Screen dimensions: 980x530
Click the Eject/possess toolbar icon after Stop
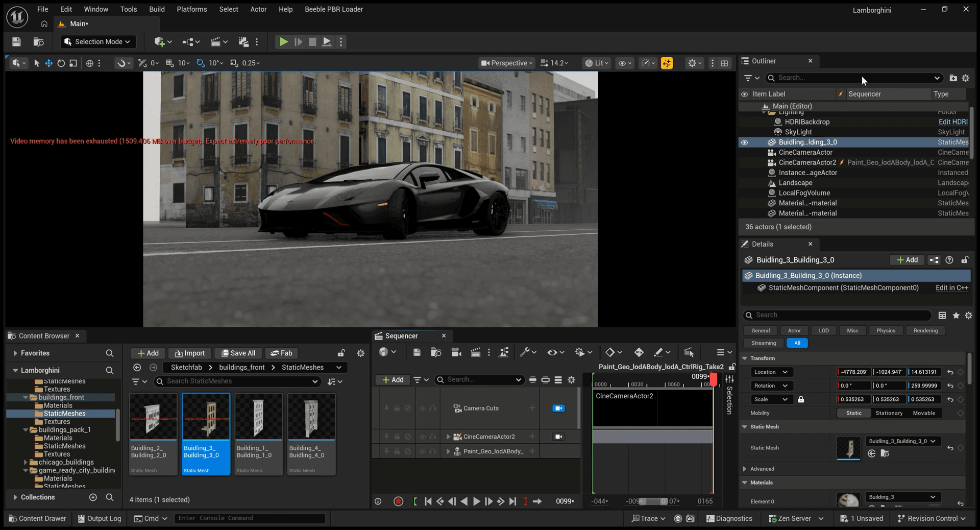[x=327, y=42]
